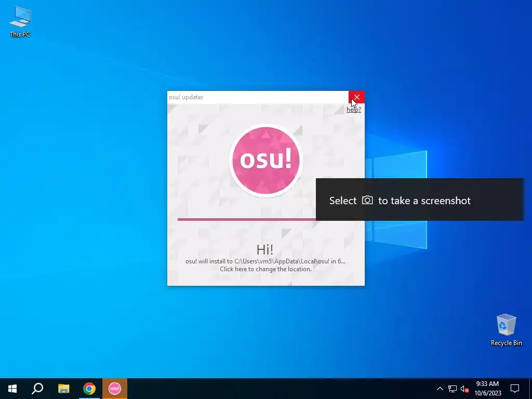Select the Recycle Bin desktop icon

tap(506, 330)
